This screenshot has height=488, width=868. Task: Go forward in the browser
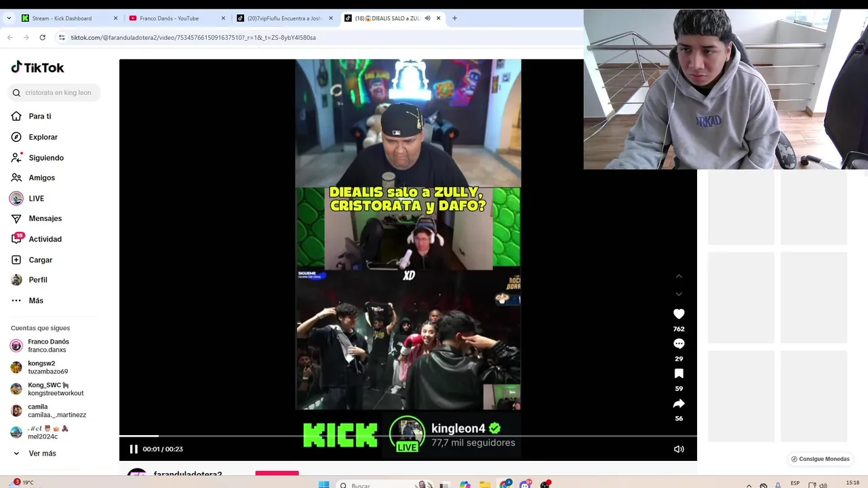pos(26,37)
